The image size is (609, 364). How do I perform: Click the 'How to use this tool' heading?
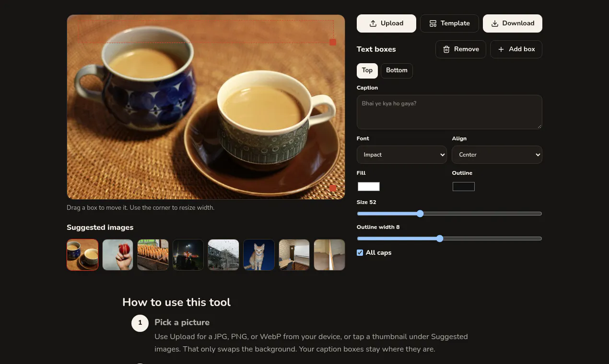tap(176, 302)
